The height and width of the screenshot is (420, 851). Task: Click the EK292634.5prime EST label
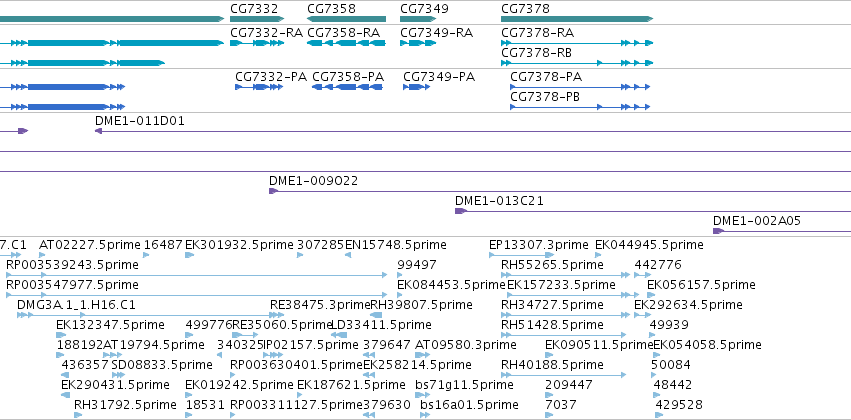[688, 305]
